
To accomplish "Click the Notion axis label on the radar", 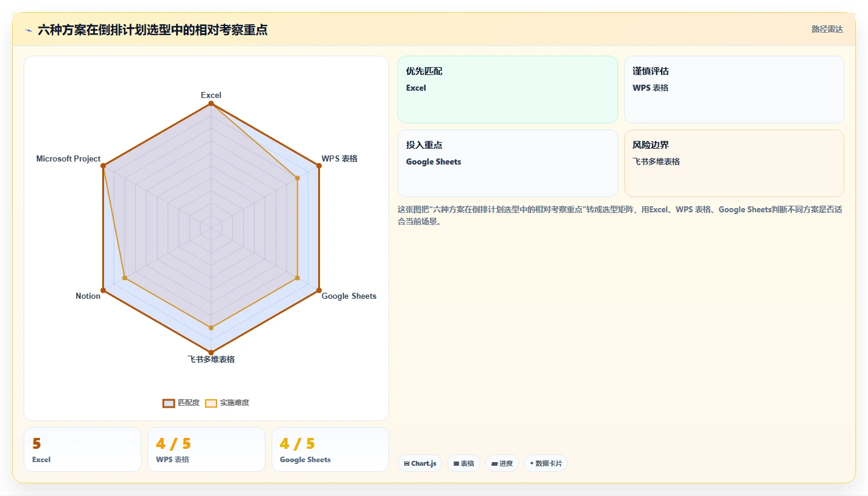I will coord(88,296).
